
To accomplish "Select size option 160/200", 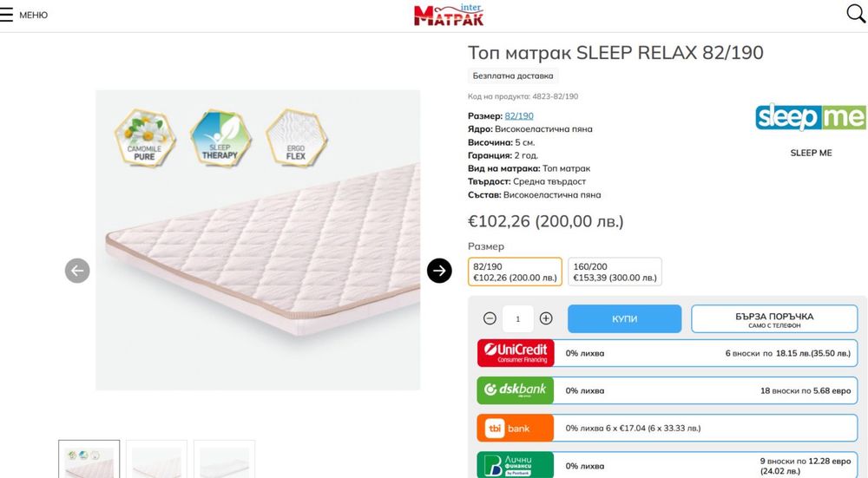I will click(615, 272).
